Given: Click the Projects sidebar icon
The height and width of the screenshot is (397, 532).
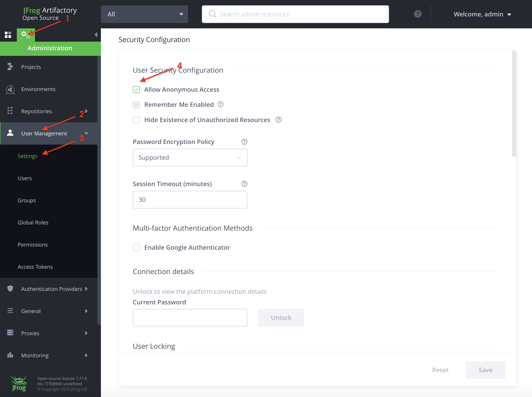Looking at the screenshot, I should coord(10,66).
